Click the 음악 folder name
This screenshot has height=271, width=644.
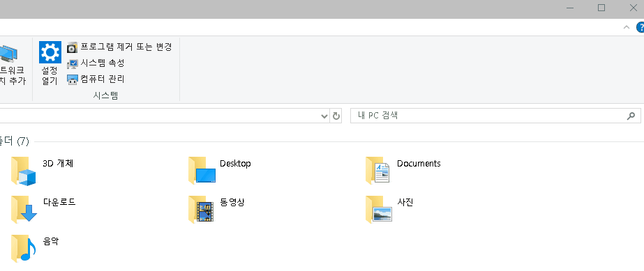tap(50, 242)
